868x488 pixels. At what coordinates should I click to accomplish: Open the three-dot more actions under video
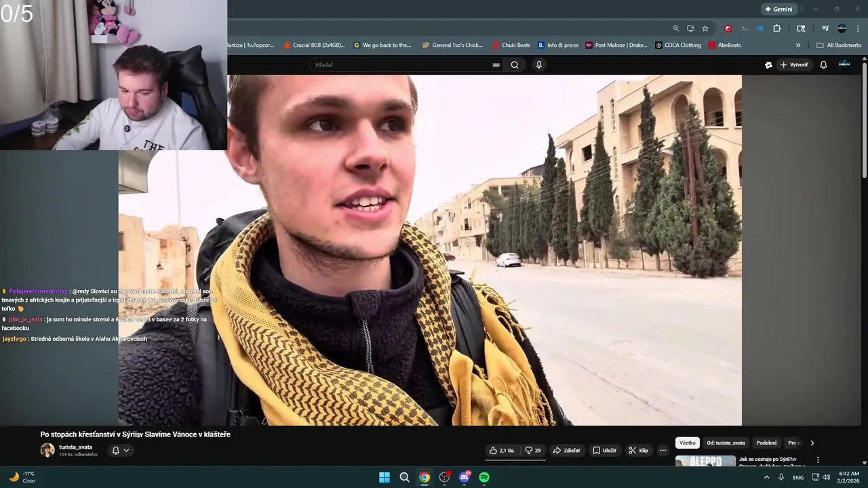(663, 450)
